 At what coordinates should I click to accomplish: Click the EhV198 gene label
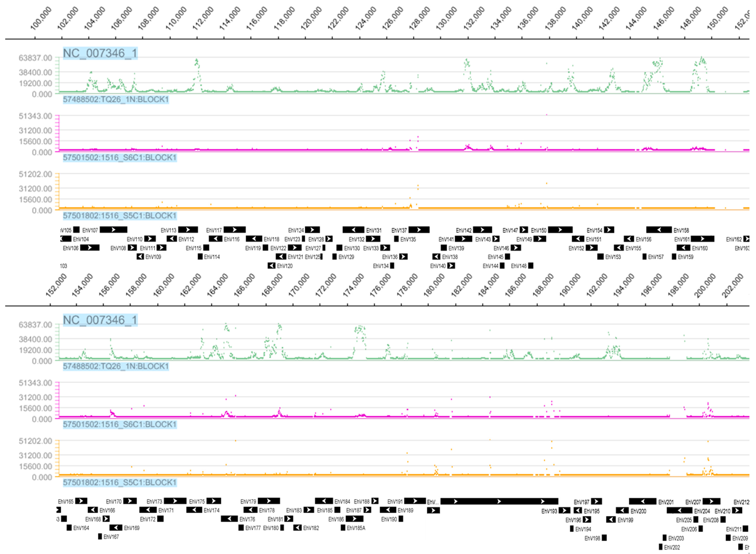[x=592, y=539]
